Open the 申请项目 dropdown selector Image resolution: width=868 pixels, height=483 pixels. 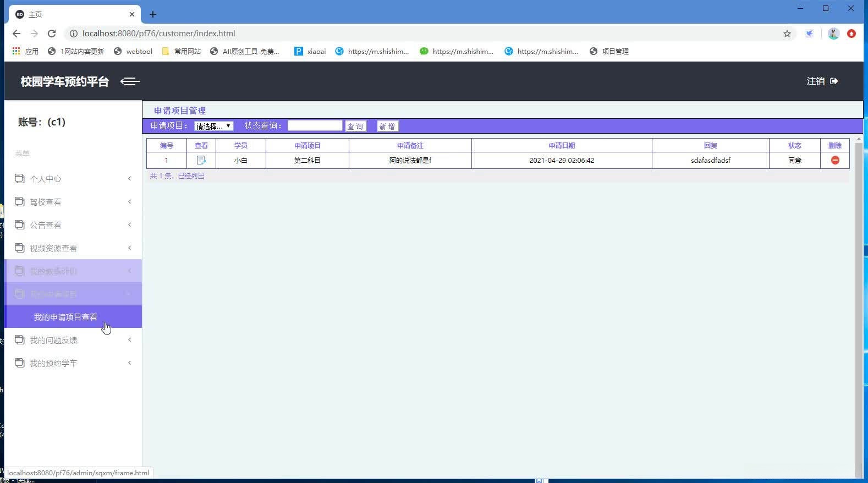pos(214,126)
